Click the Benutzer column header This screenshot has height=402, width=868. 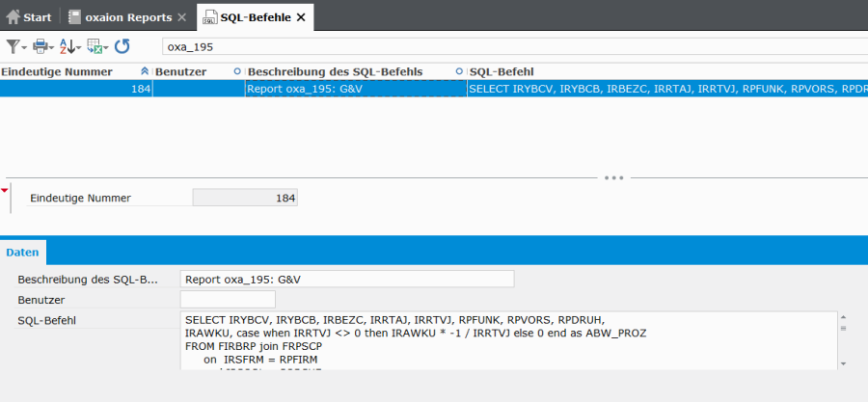180,72
